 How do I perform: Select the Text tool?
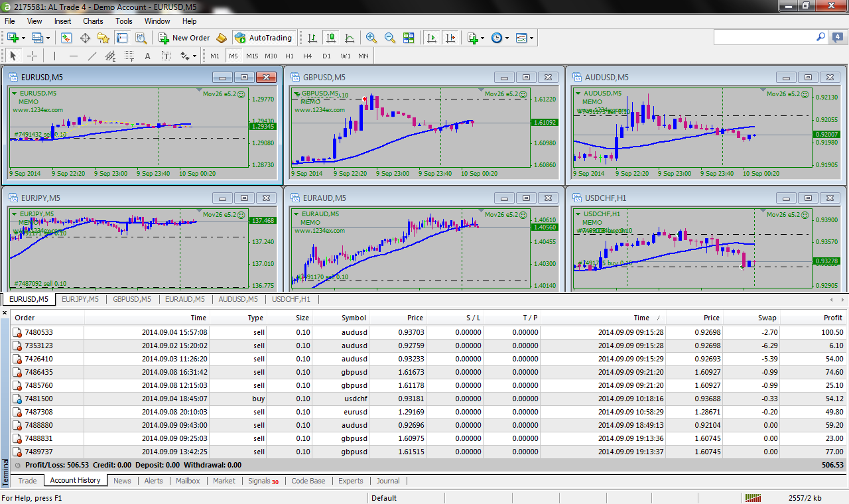coord(147,56)
